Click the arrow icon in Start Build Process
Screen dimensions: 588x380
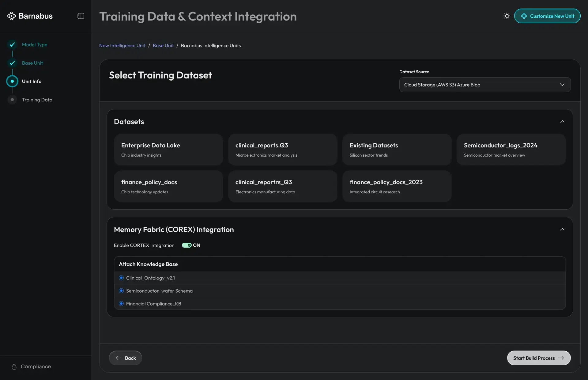562,358
